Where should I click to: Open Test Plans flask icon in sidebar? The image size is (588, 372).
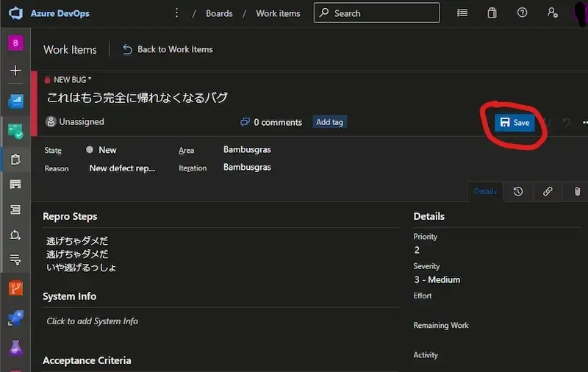pos(15,348)
